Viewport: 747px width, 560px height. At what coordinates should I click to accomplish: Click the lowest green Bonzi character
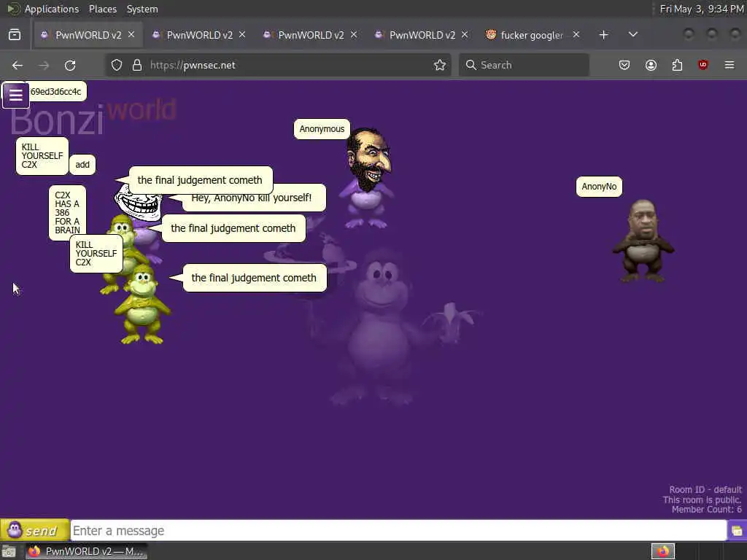pos(142,305)
